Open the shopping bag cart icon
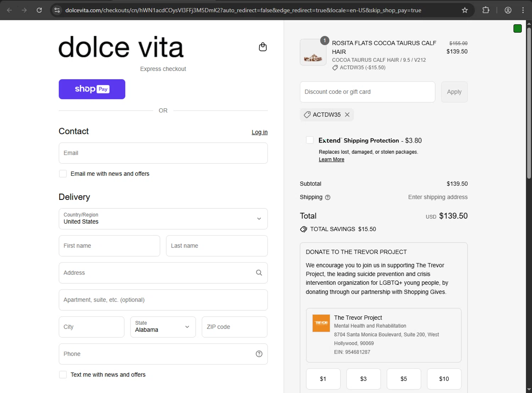This screenshot has height=393, width=532. 263,47
